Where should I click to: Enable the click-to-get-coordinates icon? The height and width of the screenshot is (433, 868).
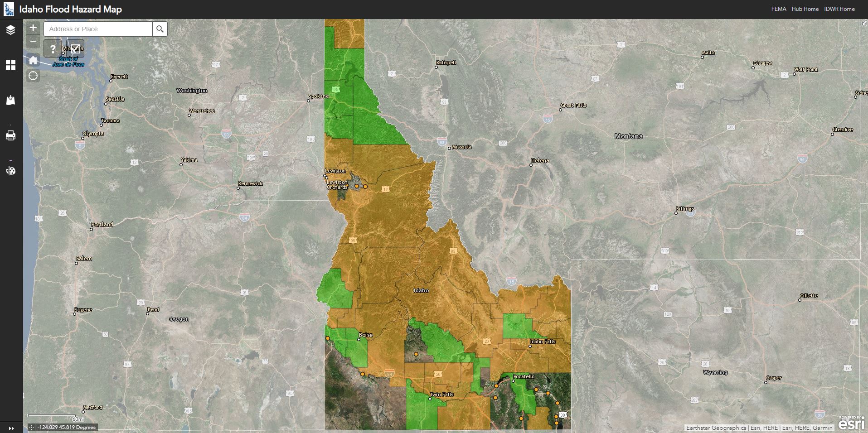31,427
